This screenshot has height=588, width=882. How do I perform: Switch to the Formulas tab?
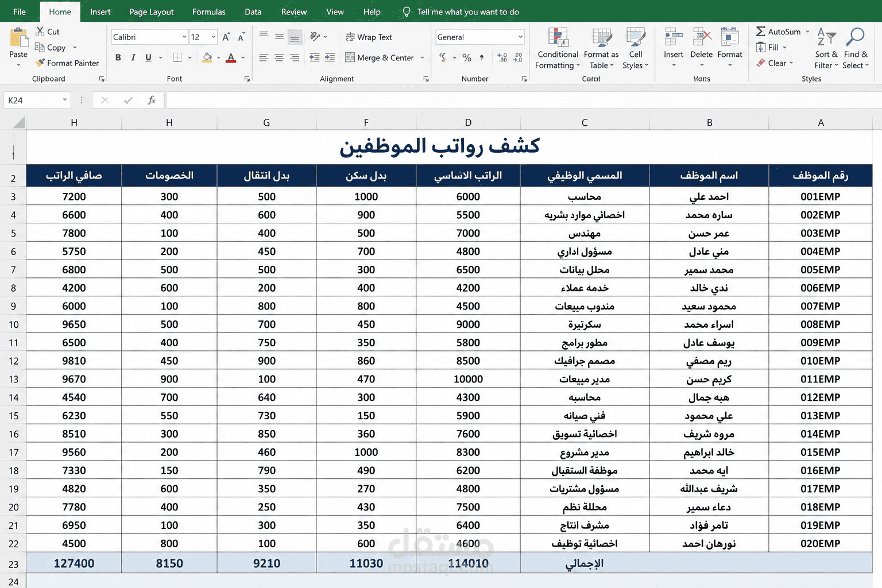(x=209, y=11)
